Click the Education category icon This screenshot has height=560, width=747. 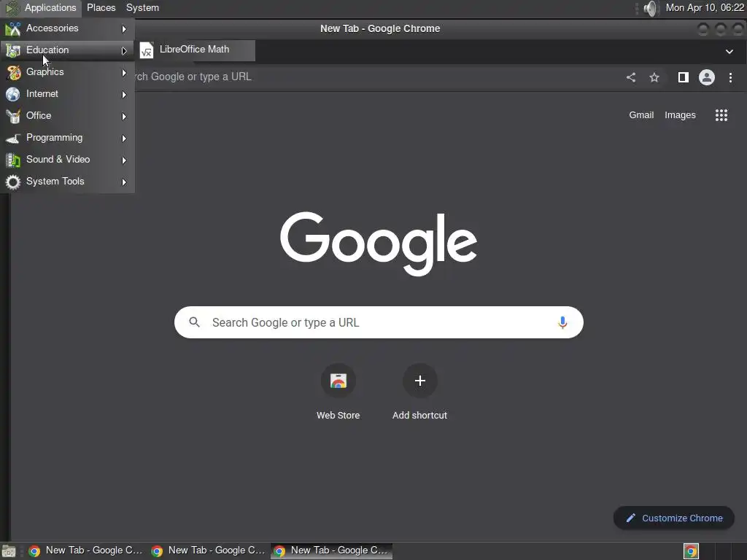click(x=13, y=50)
